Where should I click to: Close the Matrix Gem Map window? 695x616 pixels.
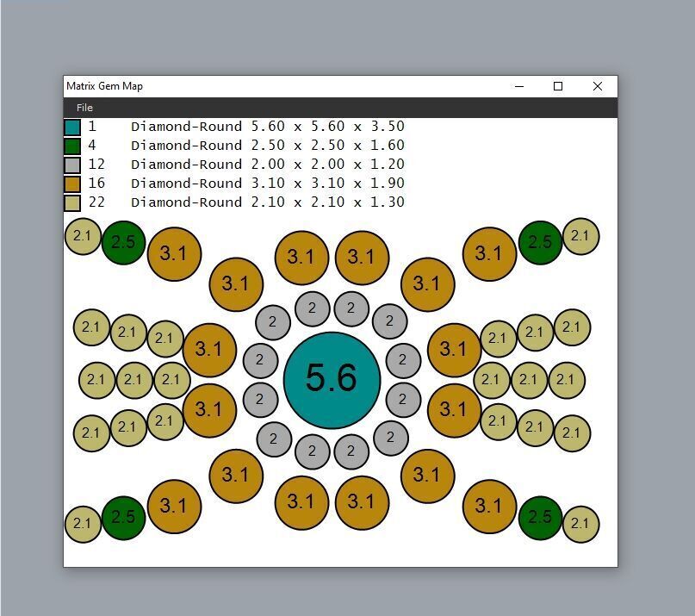598,86
